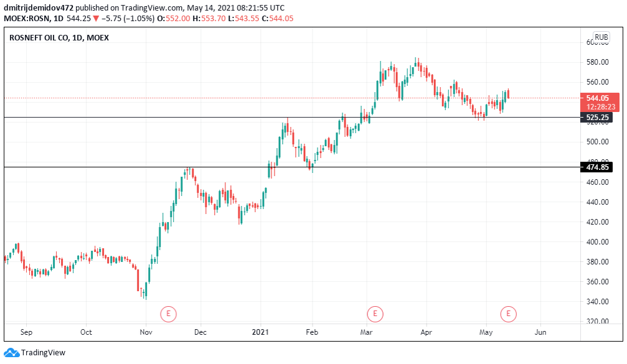This screenshot has width=627, height=364.
Task: Open the TradingView text link
Action: pyautogui.click(x=43, y=352)
